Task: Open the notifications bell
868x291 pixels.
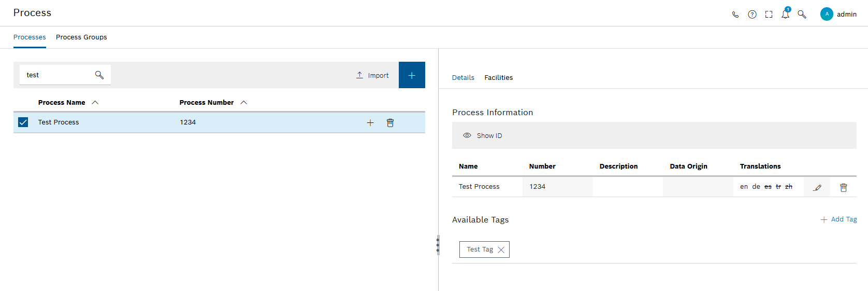Action: coord(785,15)
